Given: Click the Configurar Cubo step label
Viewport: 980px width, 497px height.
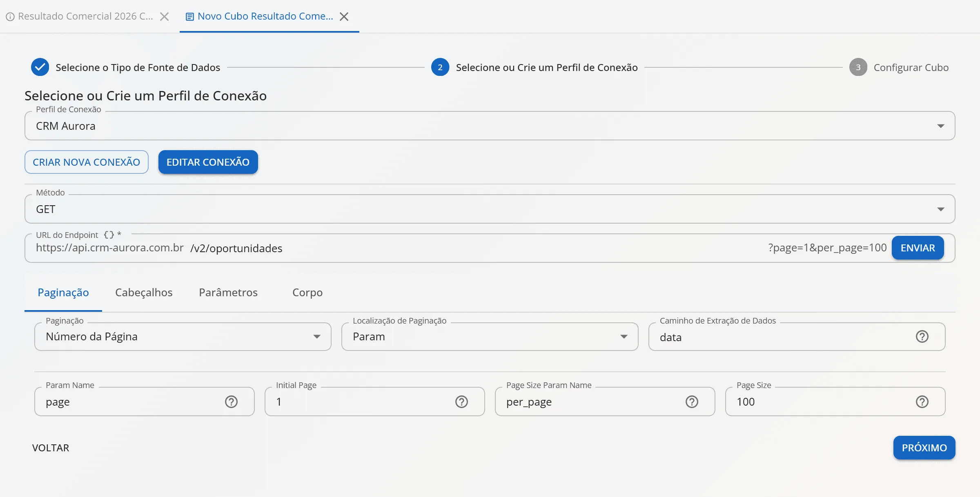Looking at the screenshot, I should [x=911, y=67].
